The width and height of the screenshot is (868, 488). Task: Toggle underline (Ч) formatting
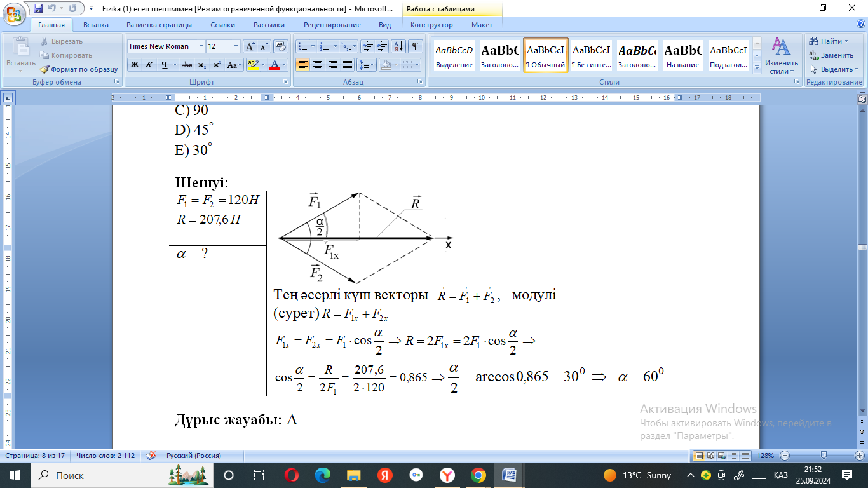tap(164, 65)
